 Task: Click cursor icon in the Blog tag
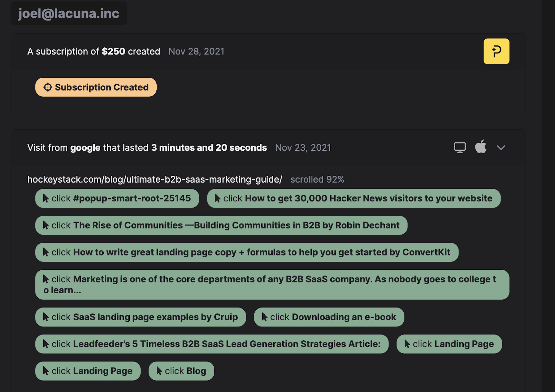(x=159, y=371)
